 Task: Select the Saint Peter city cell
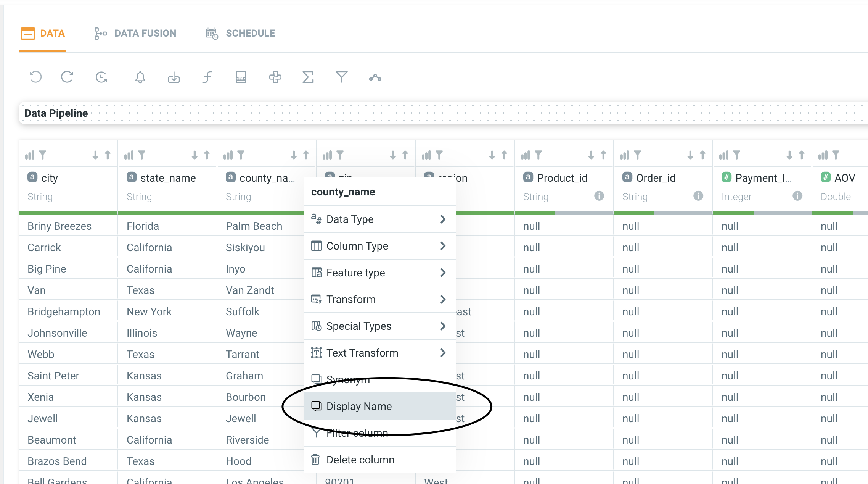tap(68, 376)
